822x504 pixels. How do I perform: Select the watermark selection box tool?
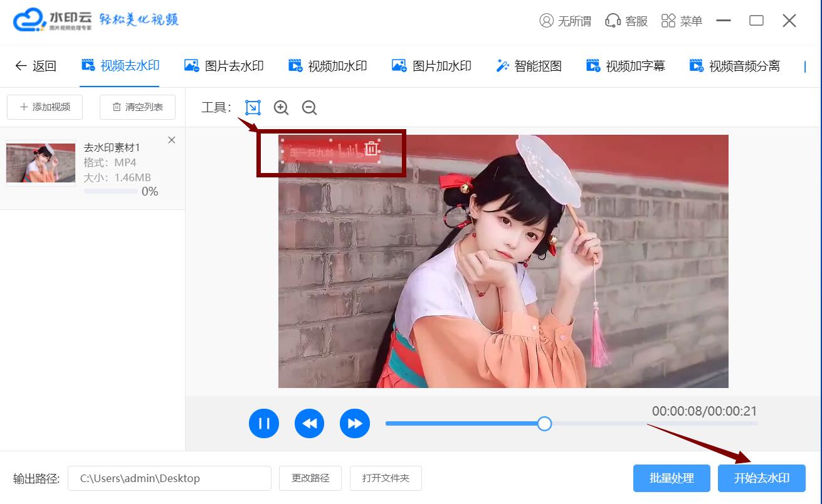coord(252,107)
